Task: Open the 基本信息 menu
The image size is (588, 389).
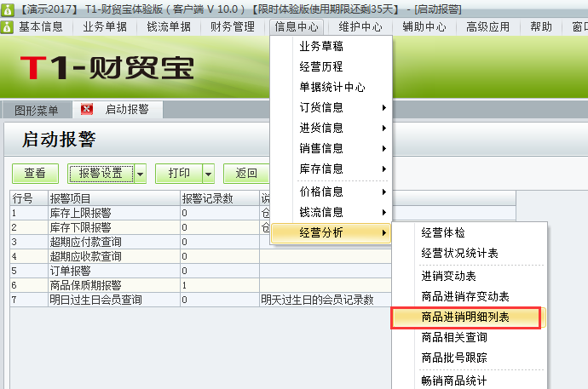Action: 41,27
